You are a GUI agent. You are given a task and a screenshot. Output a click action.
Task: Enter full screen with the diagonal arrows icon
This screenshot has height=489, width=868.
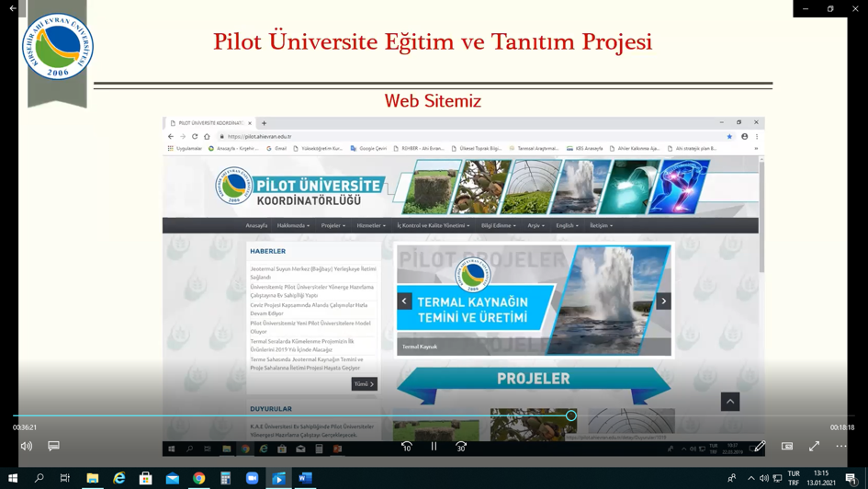814,446
